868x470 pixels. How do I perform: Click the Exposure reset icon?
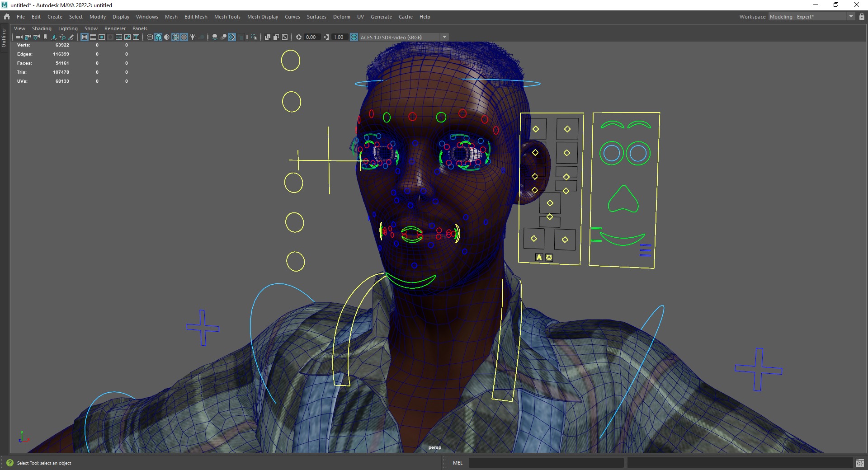tap(298, 37)
